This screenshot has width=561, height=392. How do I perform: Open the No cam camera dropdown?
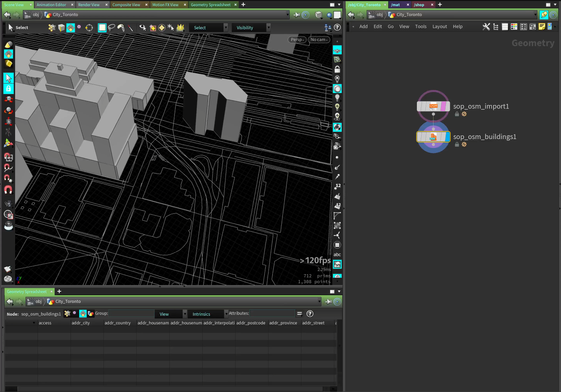[x=319, y=40]
